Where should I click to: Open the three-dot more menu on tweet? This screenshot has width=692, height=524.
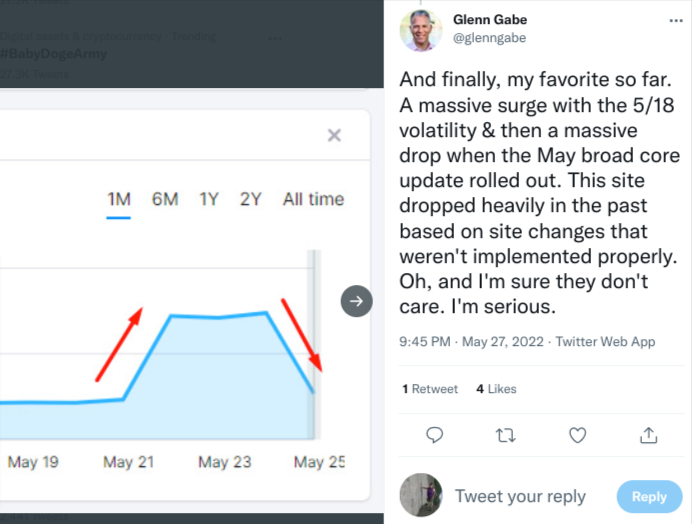click(676, 21)
